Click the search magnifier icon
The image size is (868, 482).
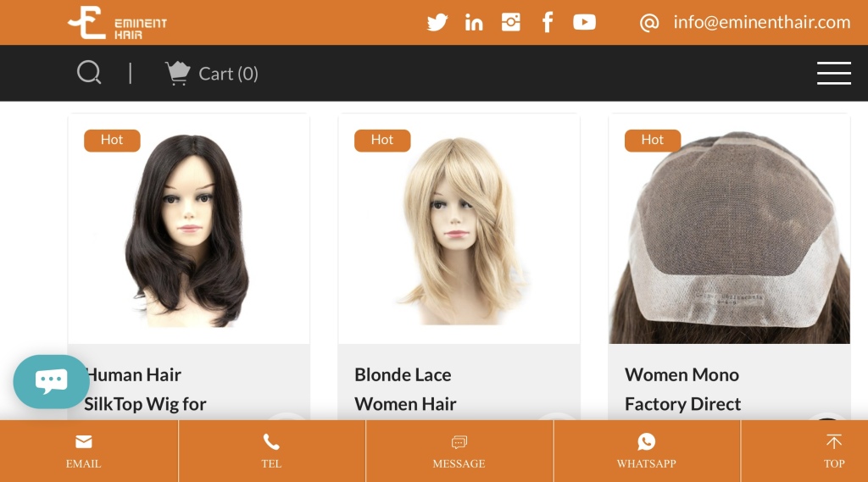pyautogui.click(x=89, y=73)
